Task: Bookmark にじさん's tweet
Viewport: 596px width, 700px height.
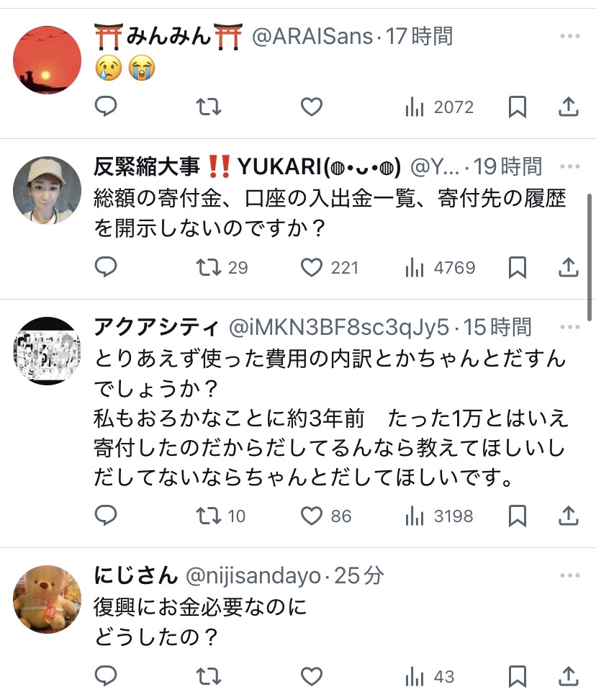Action: tap(518, 676)
